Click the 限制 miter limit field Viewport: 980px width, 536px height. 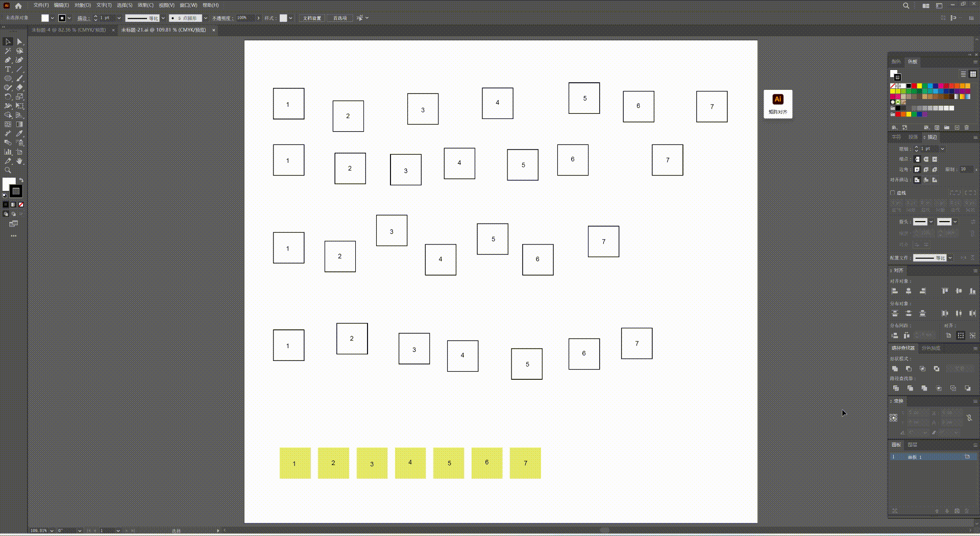pyautogui.click(x=966, y=169)
